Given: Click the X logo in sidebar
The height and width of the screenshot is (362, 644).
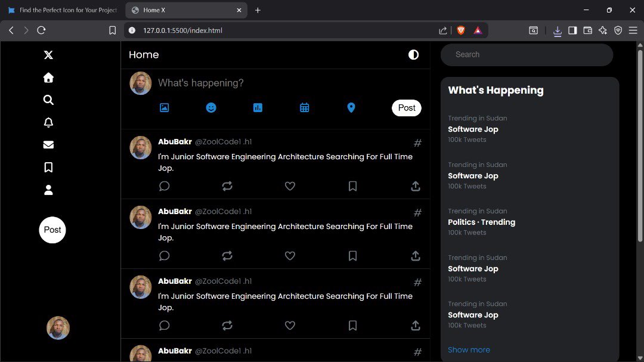Looking at the screenshot, I should pos(48,55).
